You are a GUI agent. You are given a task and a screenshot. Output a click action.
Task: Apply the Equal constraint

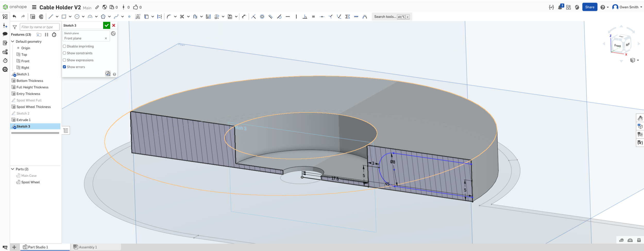(x=313, y=16)
